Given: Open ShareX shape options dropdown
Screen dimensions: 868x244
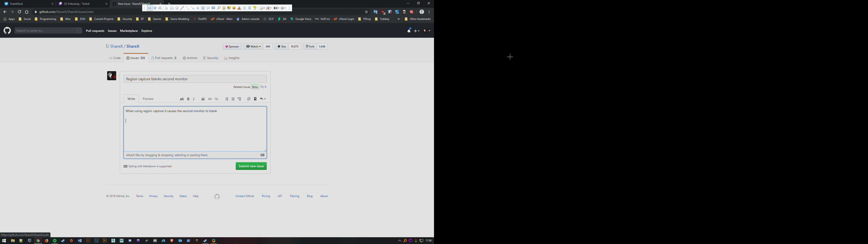Looking at the screenshot, I should tap(262, 8).
